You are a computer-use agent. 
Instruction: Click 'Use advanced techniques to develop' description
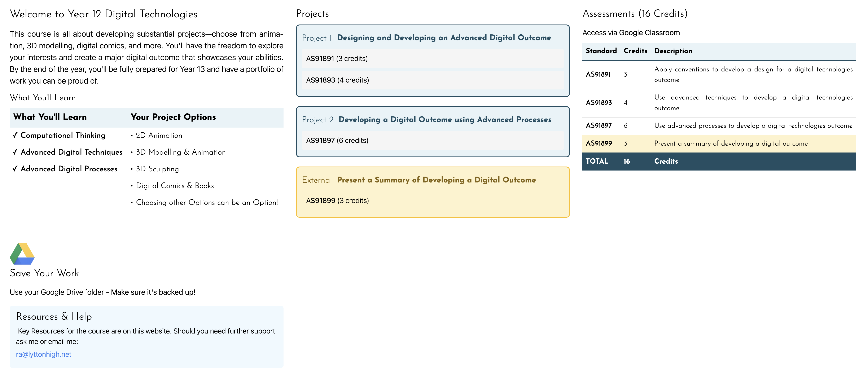[753, 103]
